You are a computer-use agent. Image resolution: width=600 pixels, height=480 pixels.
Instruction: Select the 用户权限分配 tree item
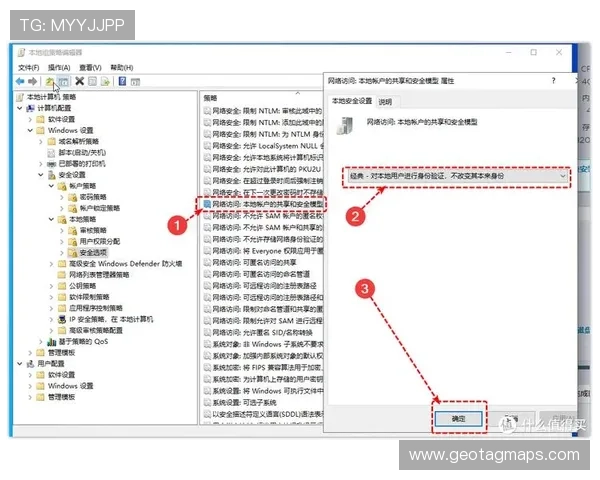pyautogui.click(x=100, y=242)
